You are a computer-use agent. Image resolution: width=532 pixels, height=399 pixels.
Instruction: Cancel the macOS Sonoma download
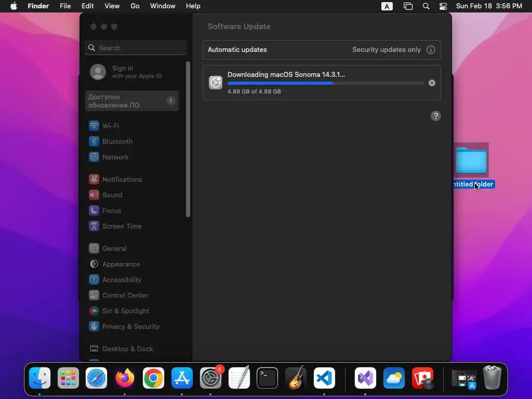click(432, 83)
